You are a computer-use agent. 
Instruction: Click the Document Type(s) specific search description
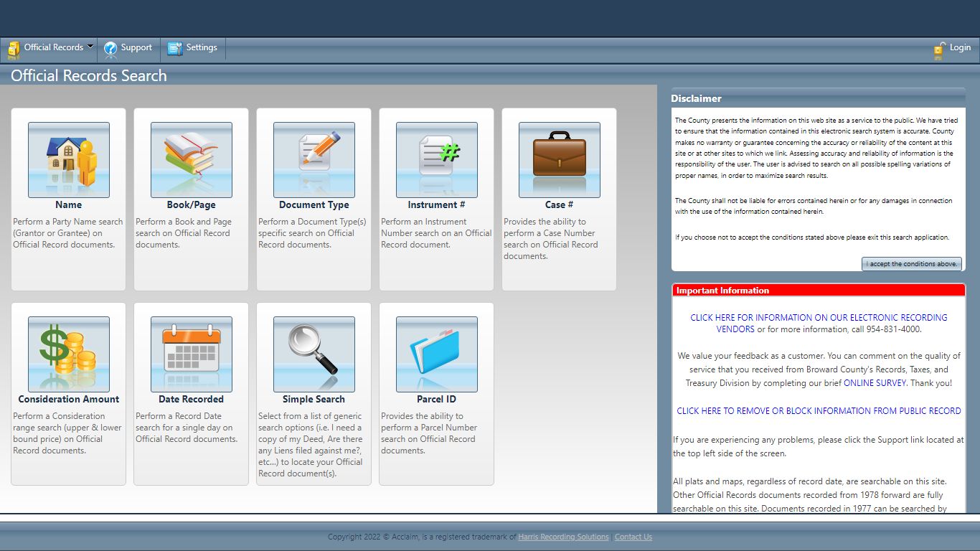[x=312, y=233]
